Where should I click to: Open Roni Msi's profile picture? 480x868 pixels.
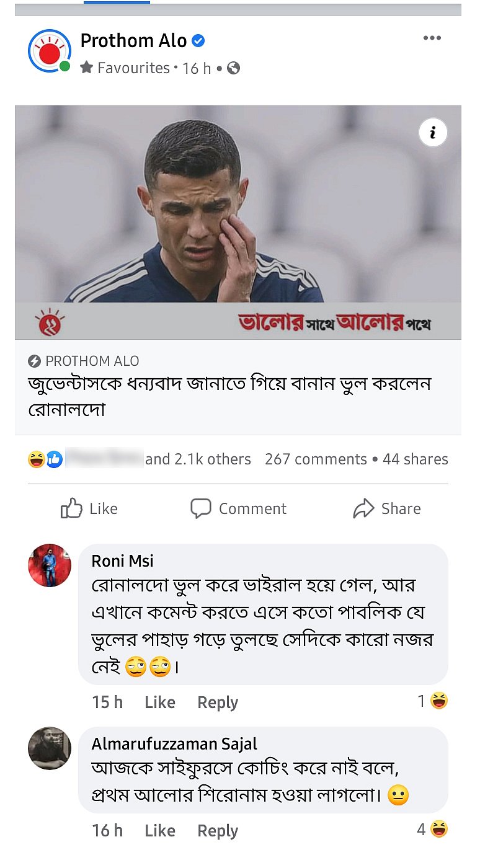point(50,565)
